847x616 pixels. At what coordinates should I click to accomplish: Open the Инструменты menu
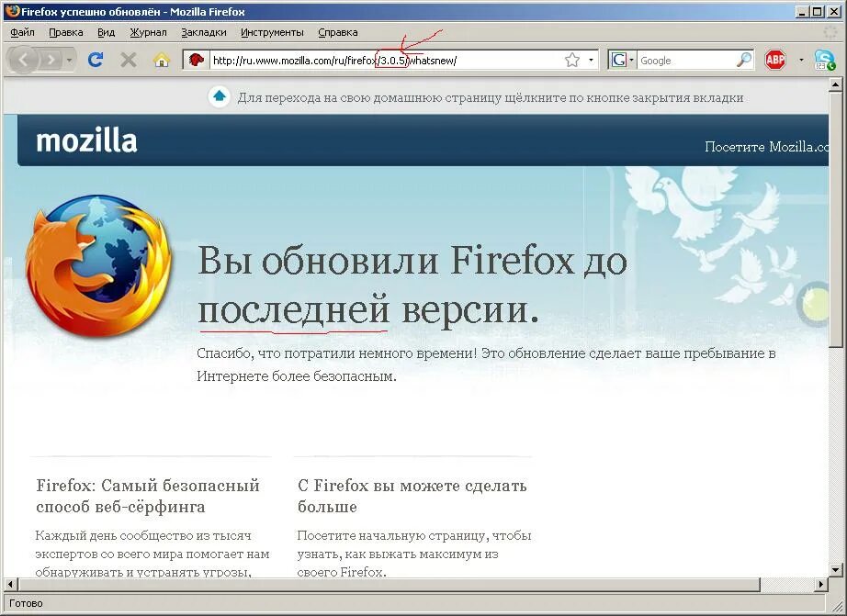pyautogui.click(x=272, y=32)
